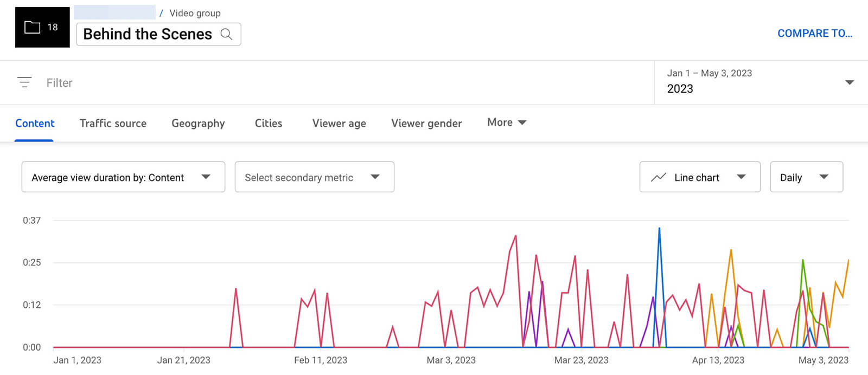Screen dimensions: 868x375
Task: Switch to the Traffic source tab
Action: coord(113,123)
